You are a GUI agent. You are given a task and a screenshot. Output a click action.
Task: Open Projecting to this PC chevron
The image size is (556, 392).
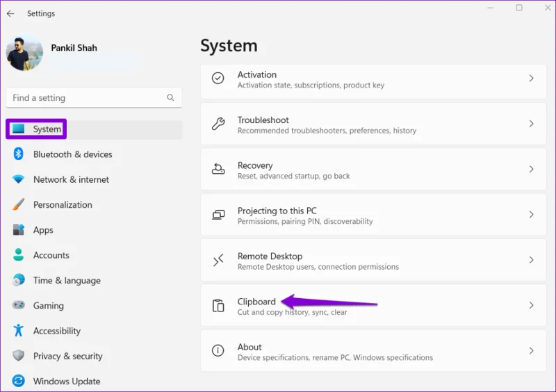531,215
